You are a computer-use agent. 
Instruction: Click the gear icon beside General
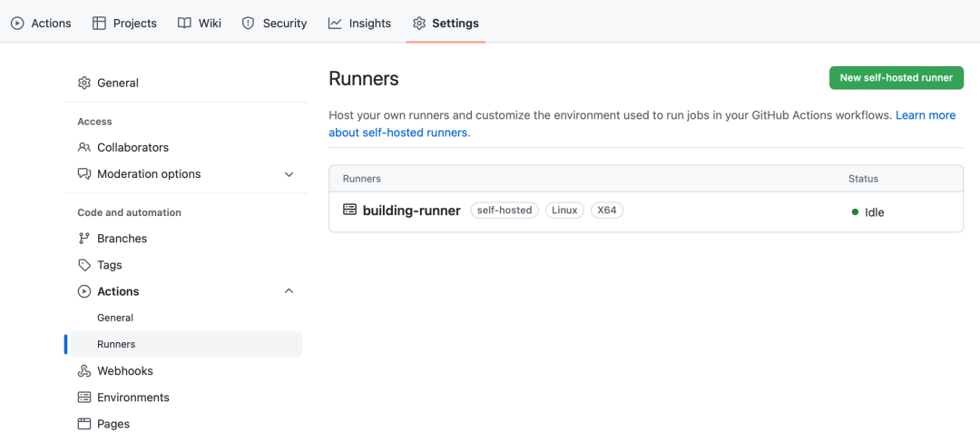click(x=84, y=83)
